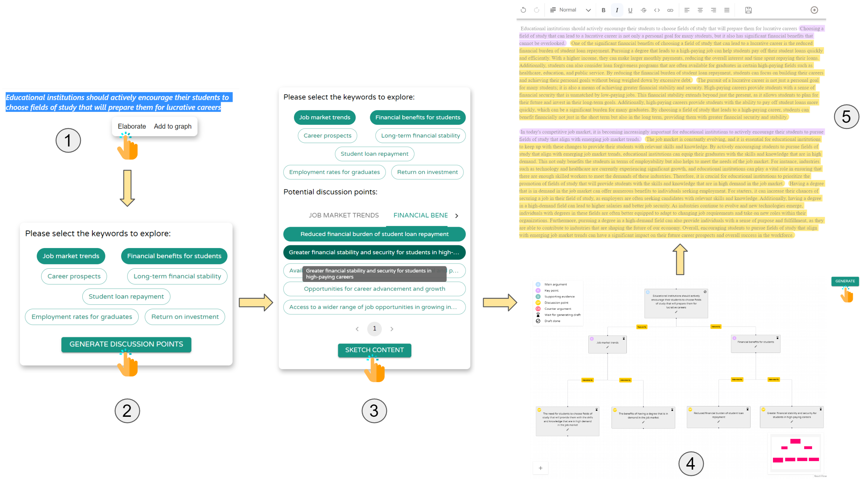The image size is (868, 483).
Task: Deselect Job market trends chip above GENERATE DISCUSSION POINTS
Action: (x=71, y=256)
